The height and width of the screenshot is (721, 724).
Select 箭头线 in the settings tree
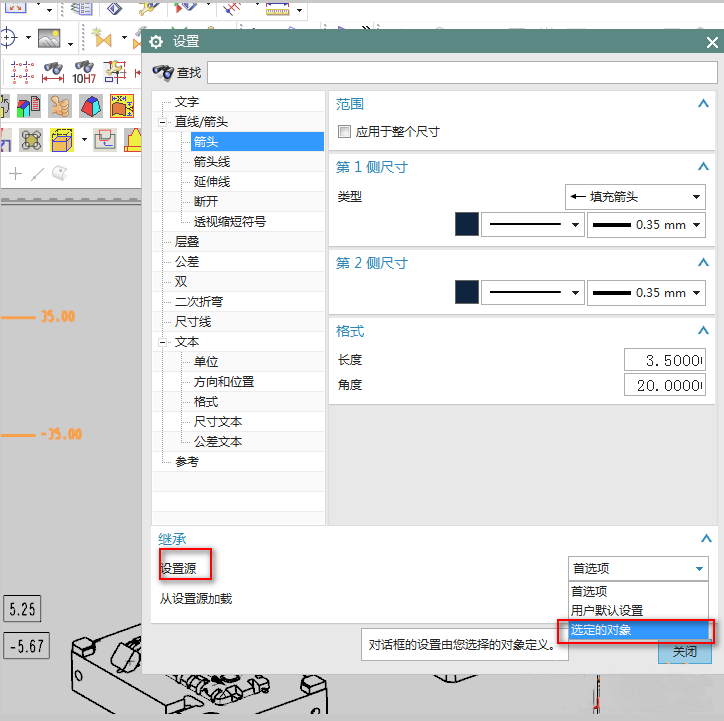click(212, 162)
